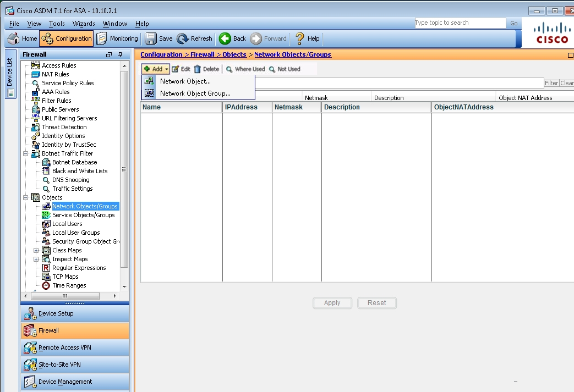Click the Local User Groups icon
Screen dimensions: 574x392
click(46, 233)
